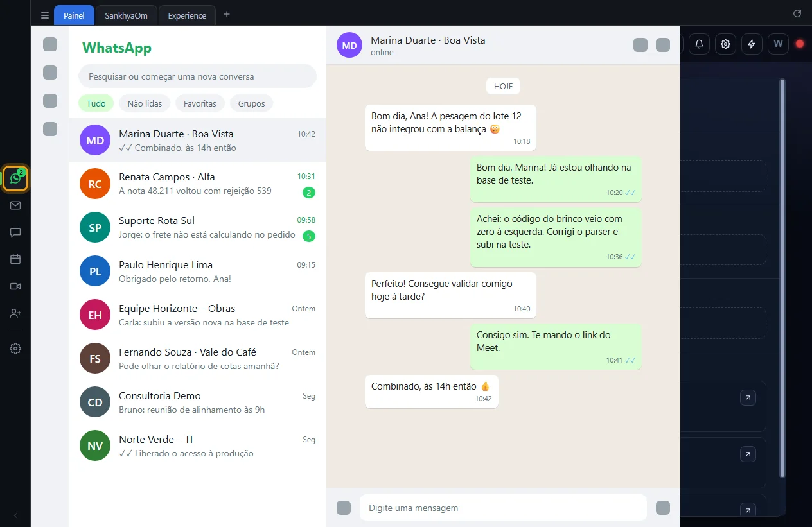Screen dimensions: 812x527
Task: Click the message 'Perfeito! Consegue validar comigo'
Action: coord(450,295)
